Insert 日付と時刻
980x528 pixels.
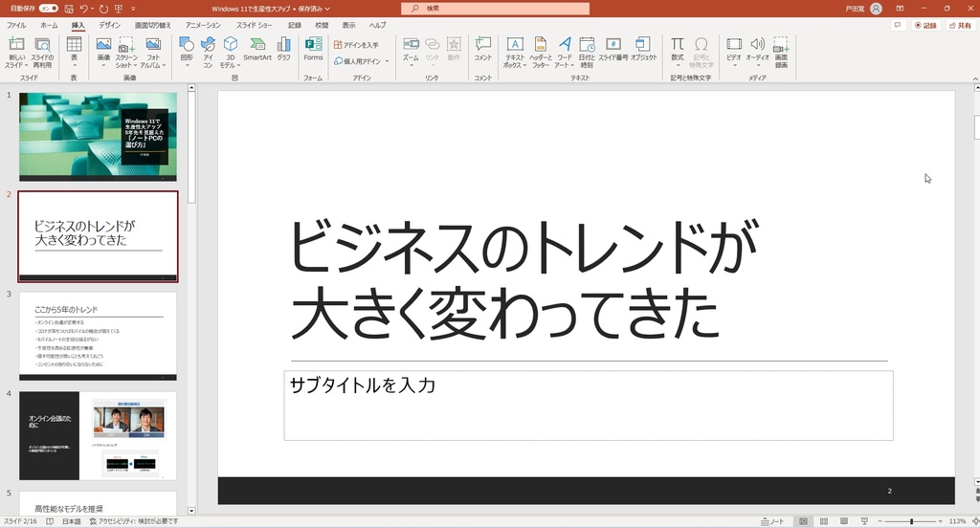tap(587, 52)
